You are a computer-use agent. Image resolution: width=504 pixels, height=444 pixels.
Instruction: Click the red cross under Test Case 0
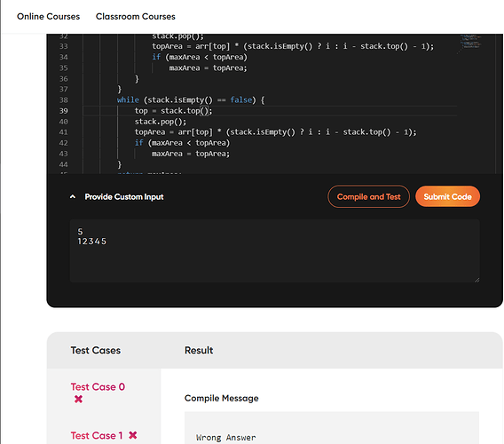point(78,400)
